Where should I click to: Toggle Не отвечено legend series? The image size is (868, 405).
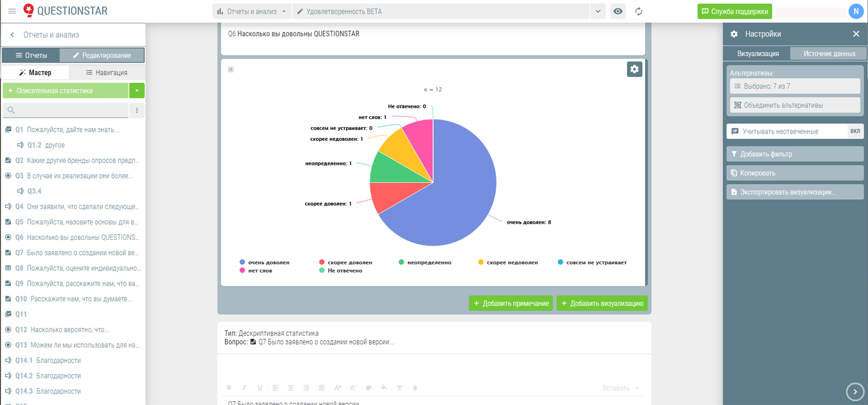(x=341, y=270)
